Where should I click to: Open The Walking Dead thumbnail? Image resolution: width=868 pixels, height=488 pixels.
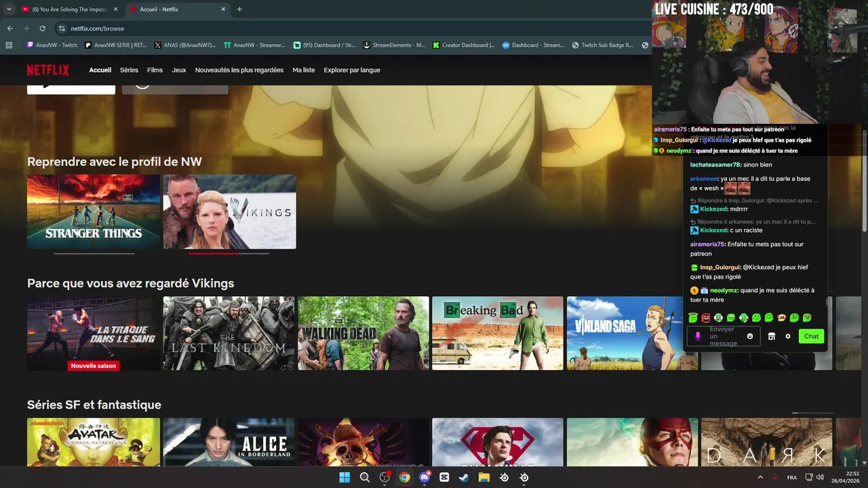tap(363, 333)
